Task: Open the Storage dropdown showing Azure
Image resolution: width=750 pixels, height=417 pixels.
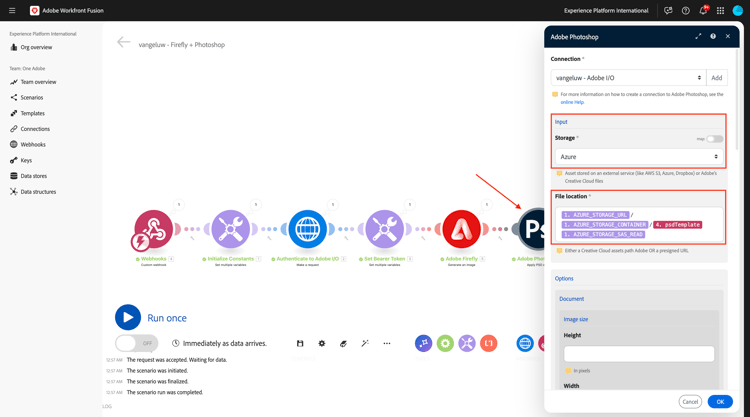Action: 639,157
